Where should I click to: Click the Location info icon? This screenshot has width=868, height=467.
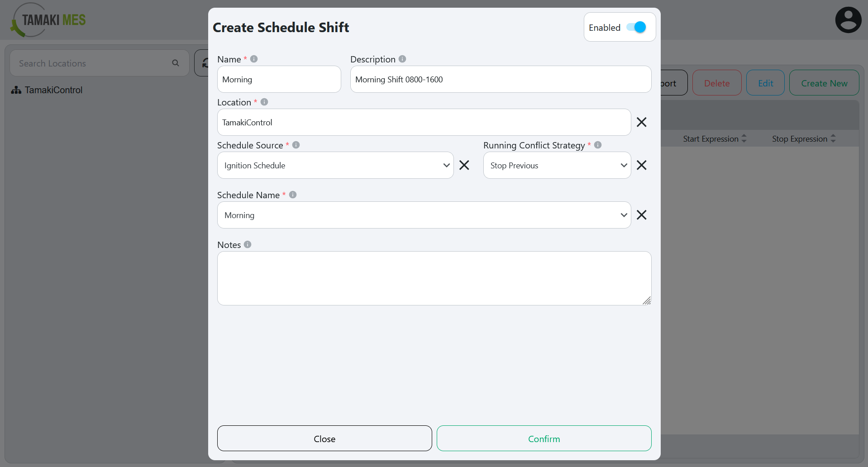[x=264, y=102]
